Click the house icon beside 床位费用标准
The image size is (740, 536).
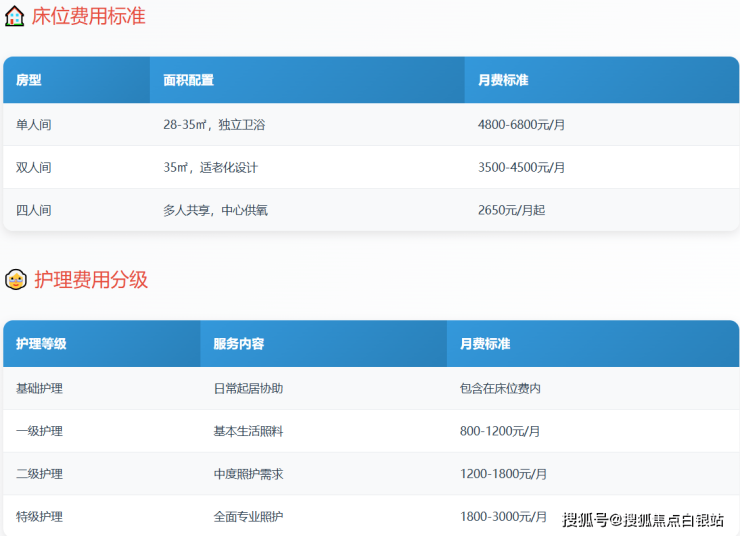15,16
